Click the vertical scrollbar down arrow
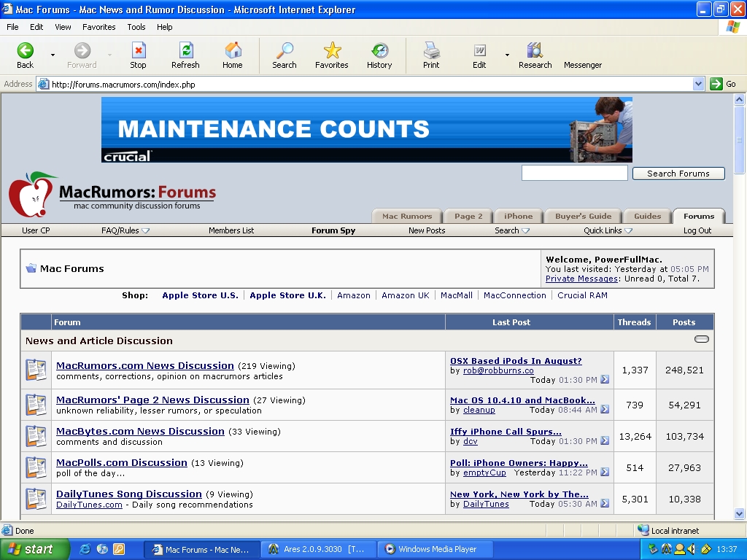 (x=740, y=513)
